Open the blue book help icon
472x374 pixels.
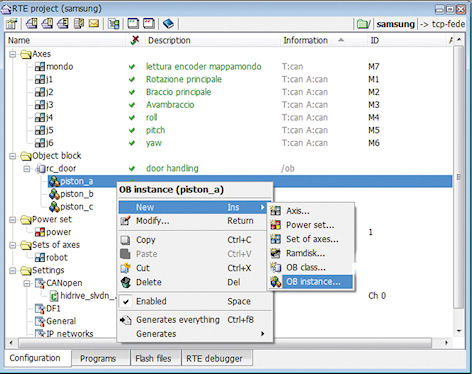pyautogui.click(x=168, y=23)
